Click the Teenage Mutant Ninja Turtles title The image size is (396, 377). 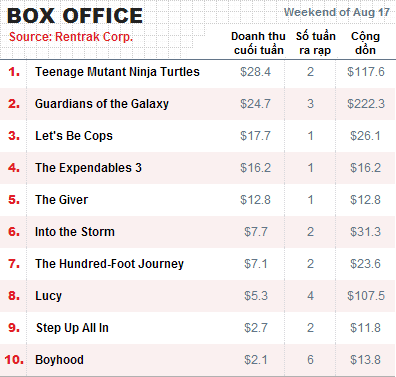tap(117, 72)
